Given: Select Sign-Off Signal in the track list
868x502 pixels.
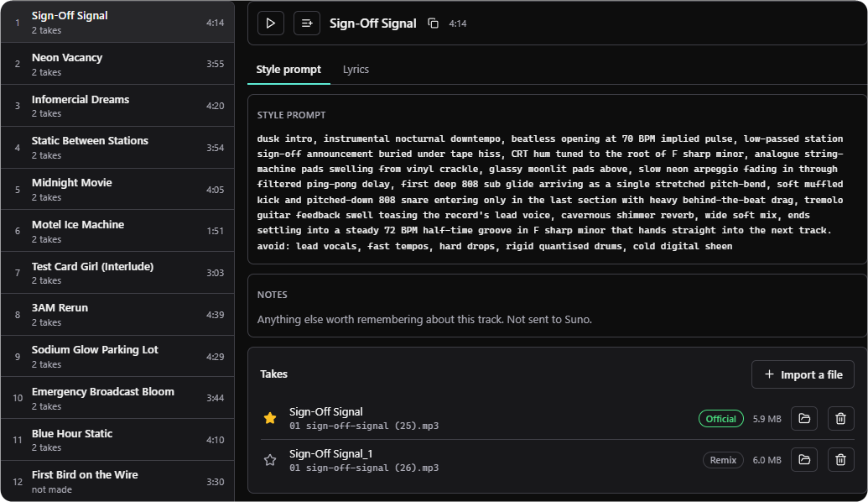Looking at the screenshot, I should (117, 22).
